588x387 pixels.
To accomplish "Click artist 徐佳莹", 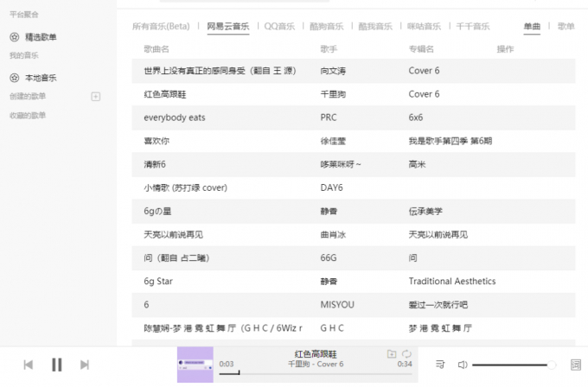I will tap(333, 142).
